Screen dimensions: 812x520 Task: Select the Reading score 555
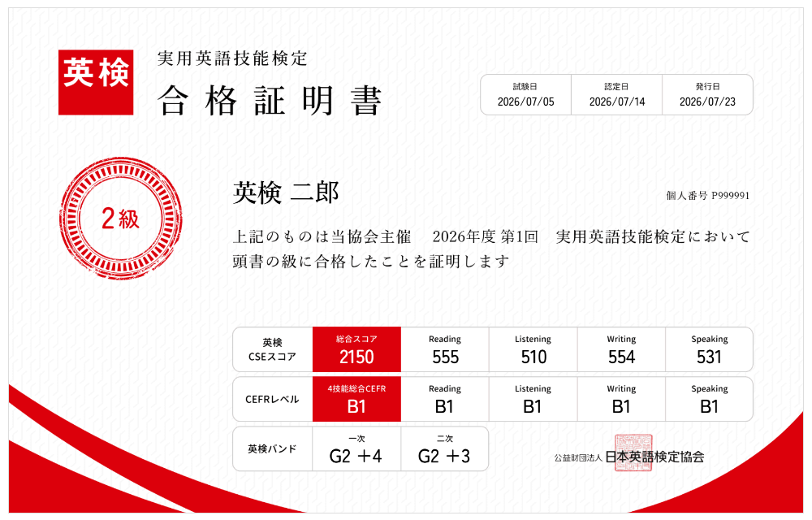pyautogui.click(x=445, y=357)
